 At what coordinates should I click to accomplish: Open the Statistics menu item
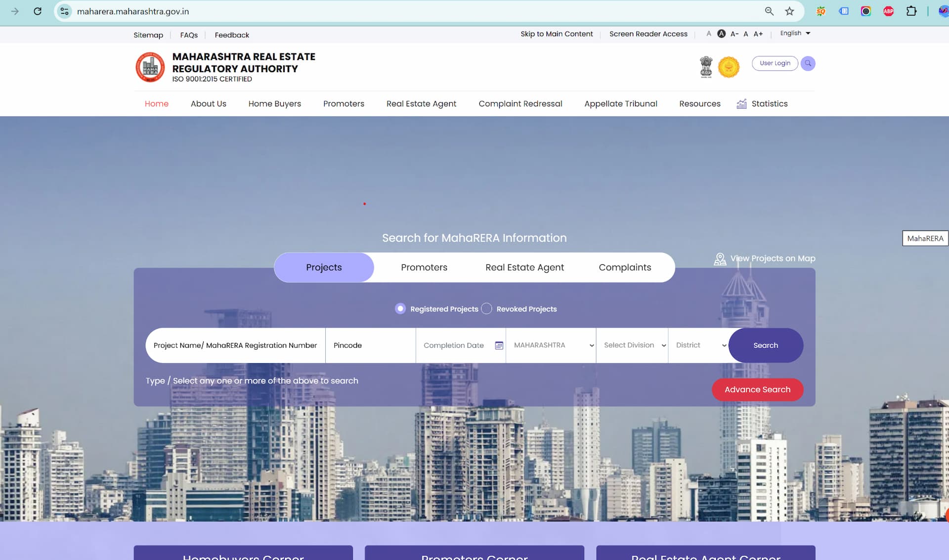point(770,104)
